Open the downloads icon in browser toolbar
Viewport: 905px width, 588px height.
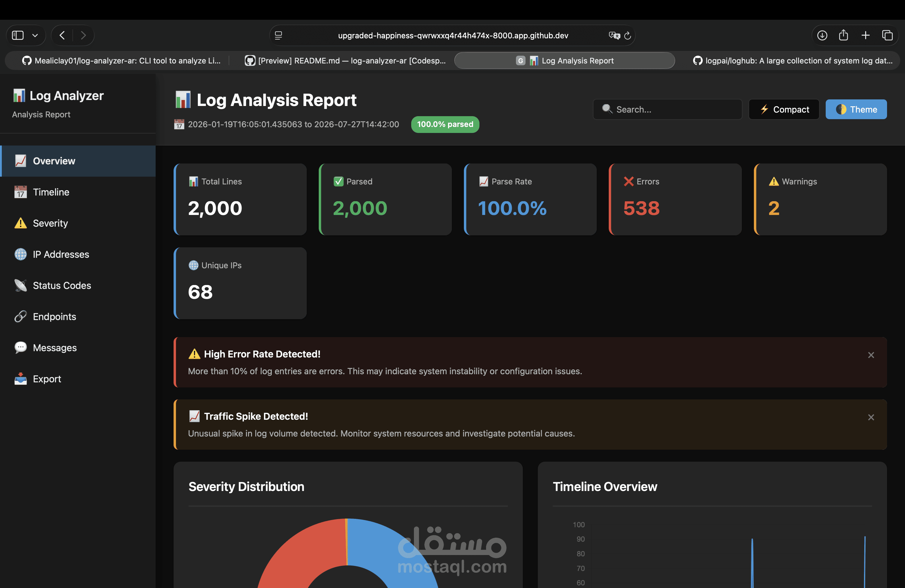[822, 35]
